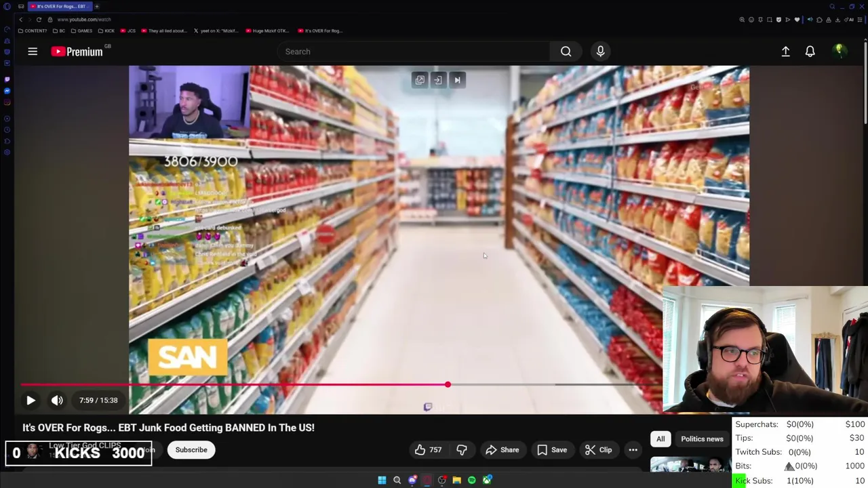Image resolution: width=868 pixels, height=488 pixels.
Task: Open the BC bookmark folder
Action: (58, 30)
